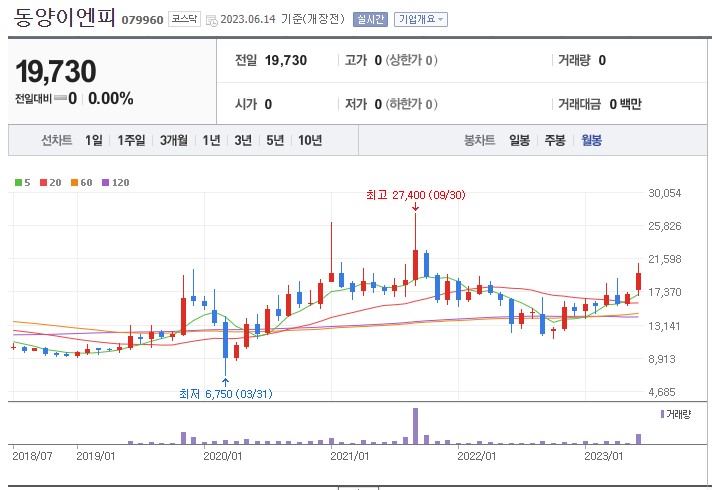This screenshot has width=712, height=490.
Task: Click the 13,141 price axis label
Action: tap(665, 326)
